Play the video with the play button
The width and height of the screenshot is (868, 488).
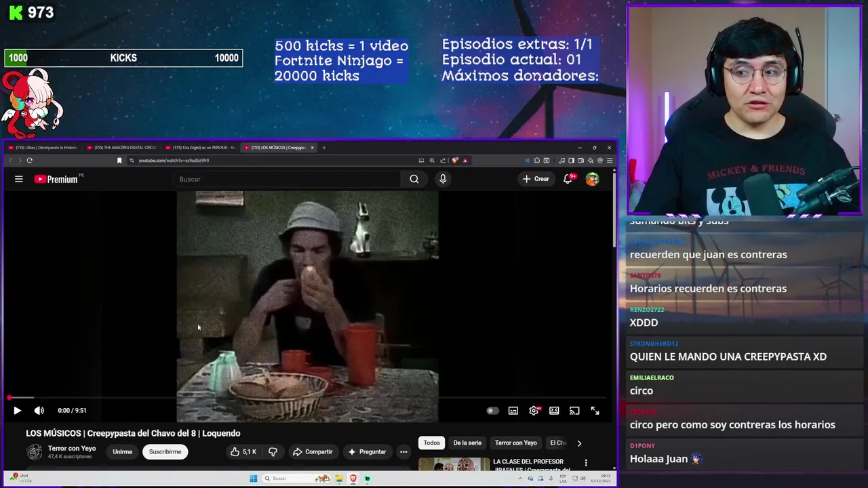pos(17,411)
